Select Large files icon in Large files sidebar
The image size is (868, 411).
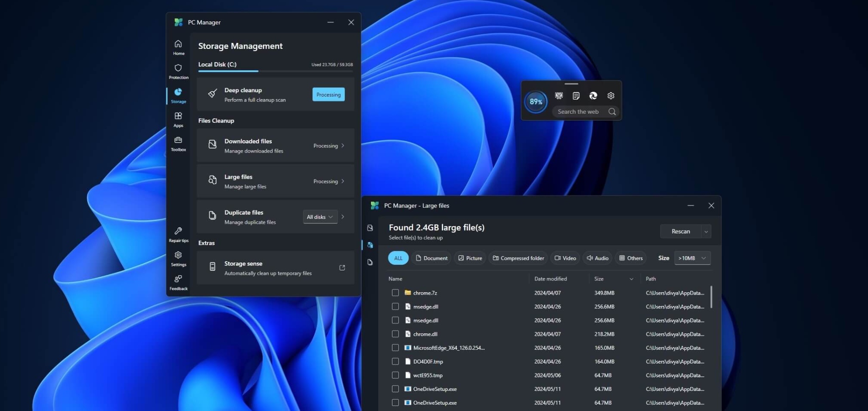point(370,245)
